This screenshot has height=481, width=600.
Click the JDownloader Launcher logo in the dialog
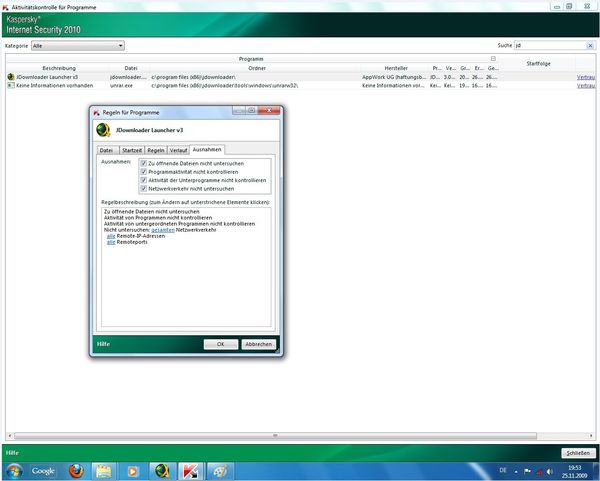pos(103,130)
